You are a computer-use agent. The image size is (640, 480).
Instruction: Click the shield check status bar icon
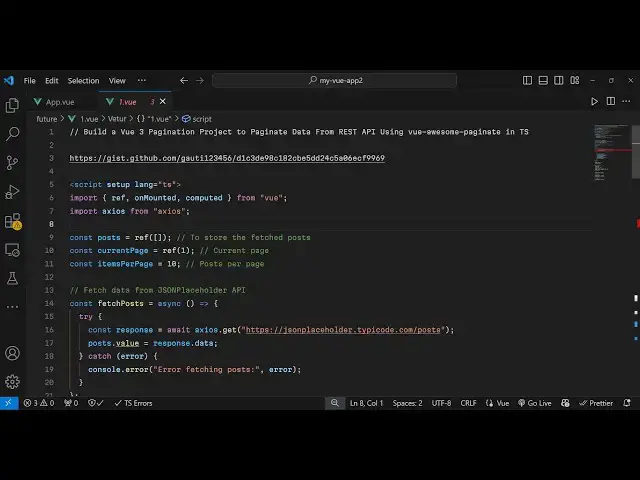(96, 403)
